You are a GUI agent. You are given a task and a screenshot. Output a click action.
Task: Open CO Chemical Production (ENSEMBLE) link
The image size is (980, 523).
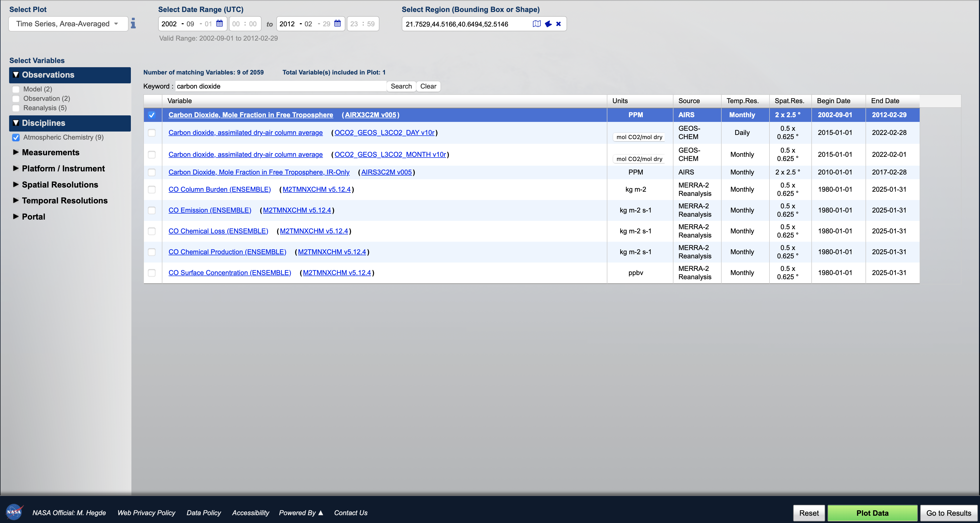pos(227,252)
